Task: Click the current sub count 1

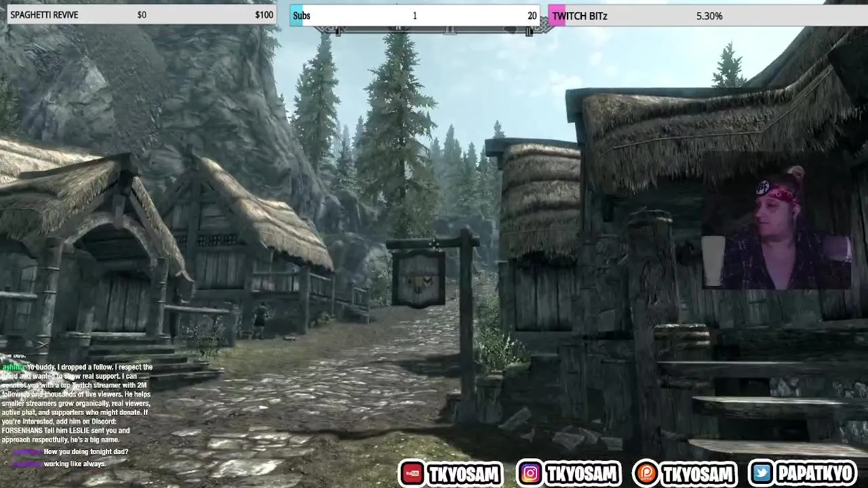Action: (414, 16)
